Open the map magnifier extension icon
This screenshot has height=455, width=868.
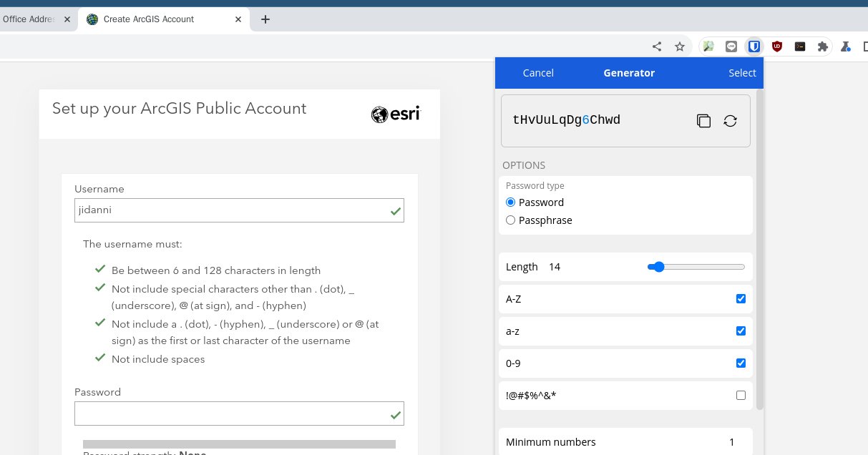click(x=708, y=47)
